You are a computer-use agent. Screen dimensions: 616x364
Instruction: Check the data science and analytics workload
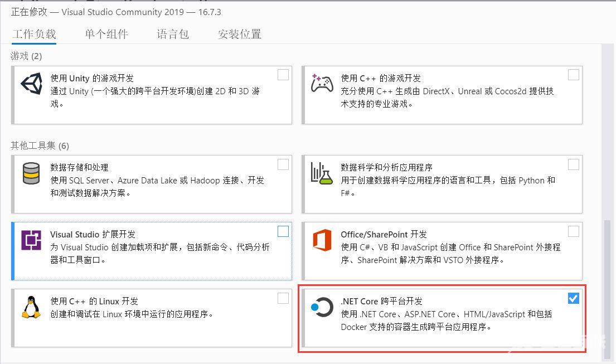click(x=573, y=164)
